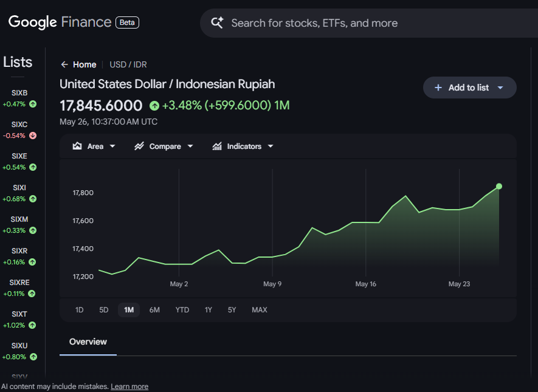538x392 pixels.
Task: Open the SIXT ticker in Lists
Action: point(19,314)
